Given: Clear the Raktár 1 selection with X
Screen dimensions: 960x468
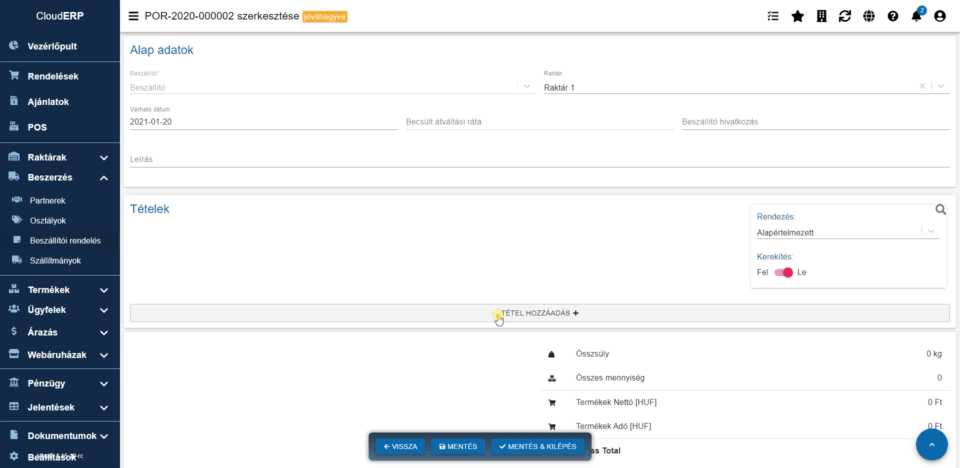Looking at the screenshot, I should pyautogui.click(x=922, y=86).
